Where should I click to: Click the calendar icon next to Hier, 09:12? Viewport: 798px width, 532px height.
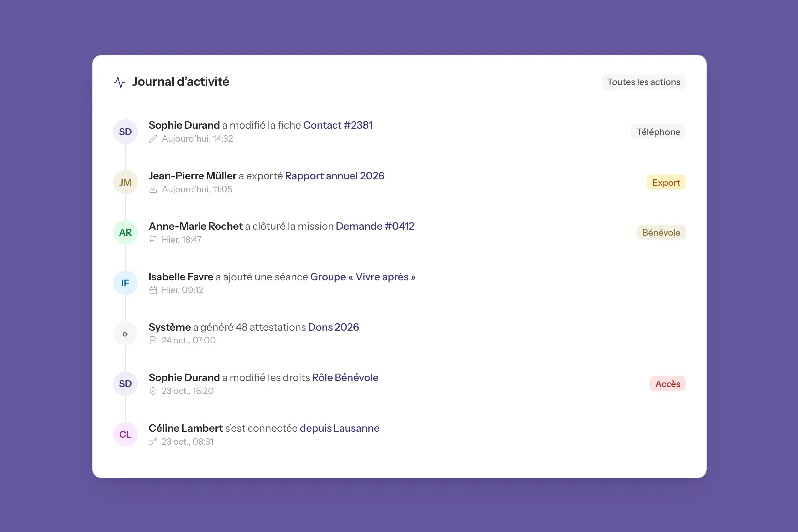coord(153,290)
